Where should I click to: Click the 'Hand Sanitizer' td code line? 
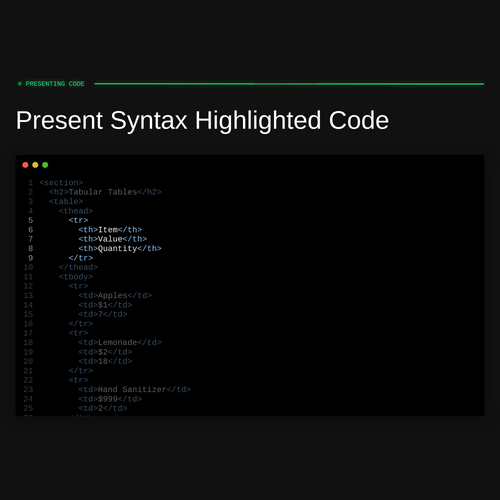[x=135, y=389]
